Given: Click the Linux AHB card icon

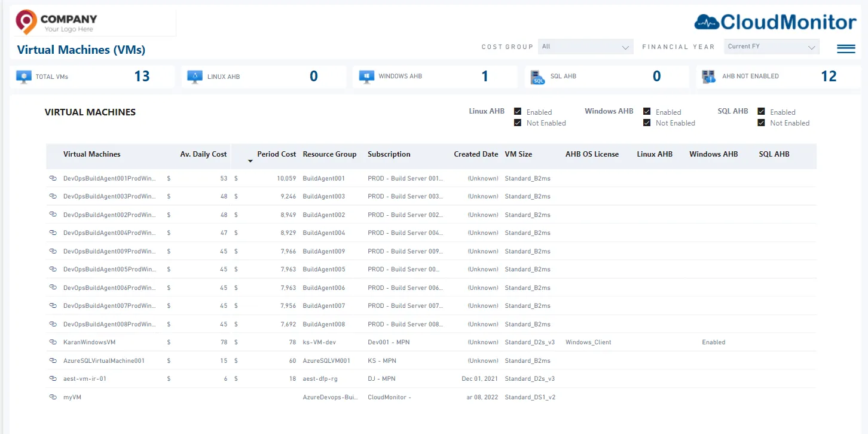Looking at the screenshot, I should [195, 77].
